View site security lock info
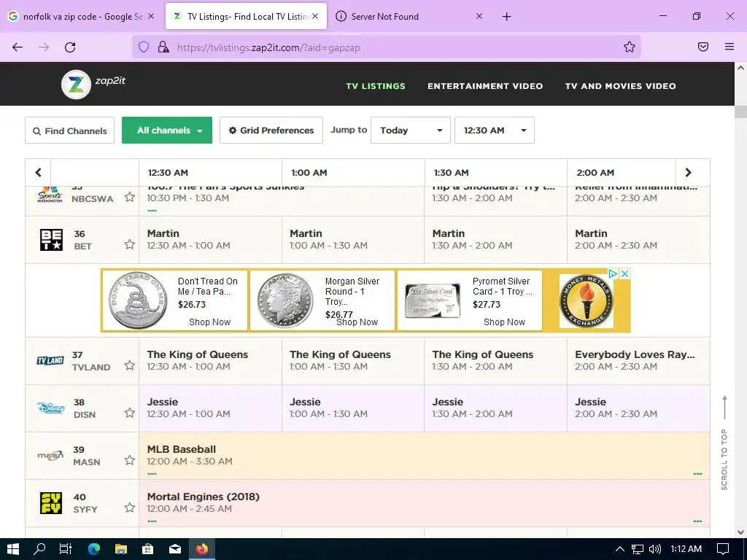747x560 pixels. tap(163, 47)
